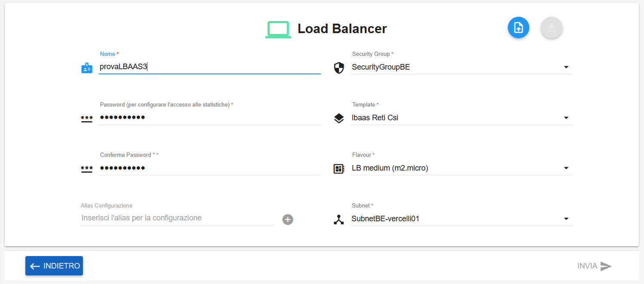Go back with the INDIETRO button
The height and width of the screenshot is (284, 644).
[54, 266]
